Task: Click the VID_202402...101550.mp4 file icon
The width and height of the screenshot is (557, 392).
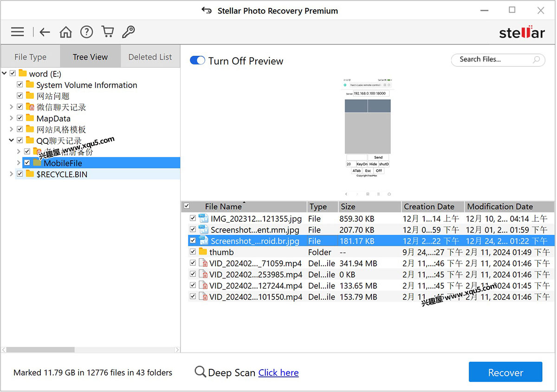Action: click(203, 296)
